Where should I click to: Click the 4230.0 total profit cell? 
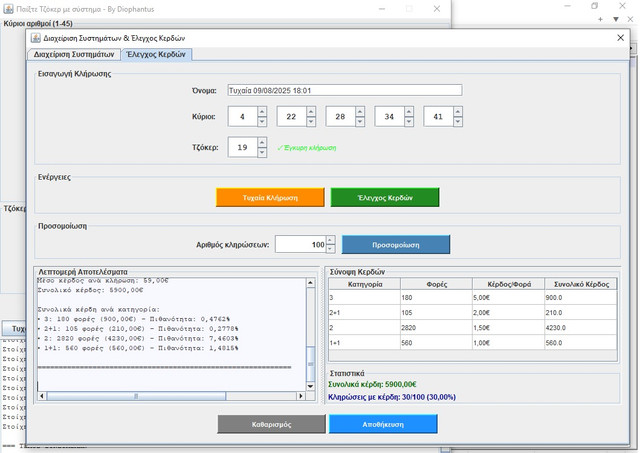pos(581,328)
